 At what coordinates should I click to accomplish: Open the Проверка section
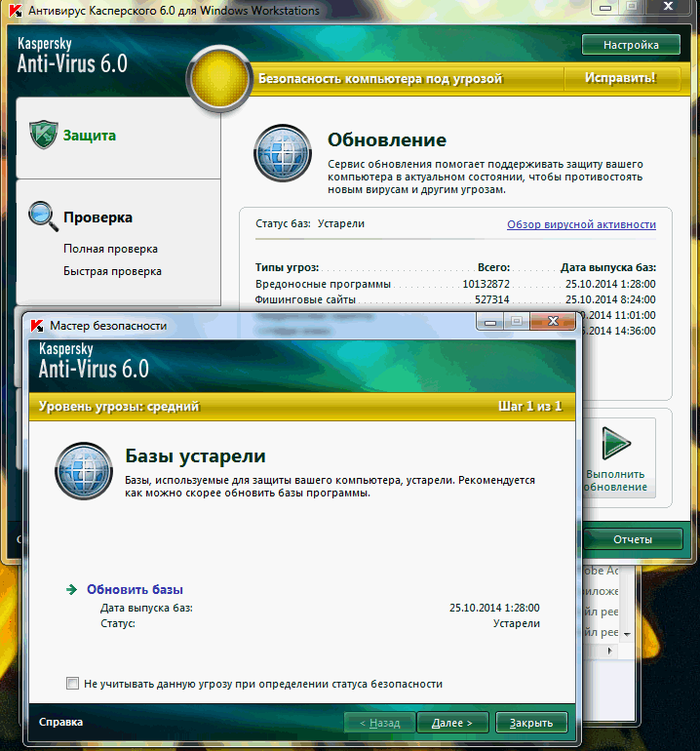[x=97, y=217]
